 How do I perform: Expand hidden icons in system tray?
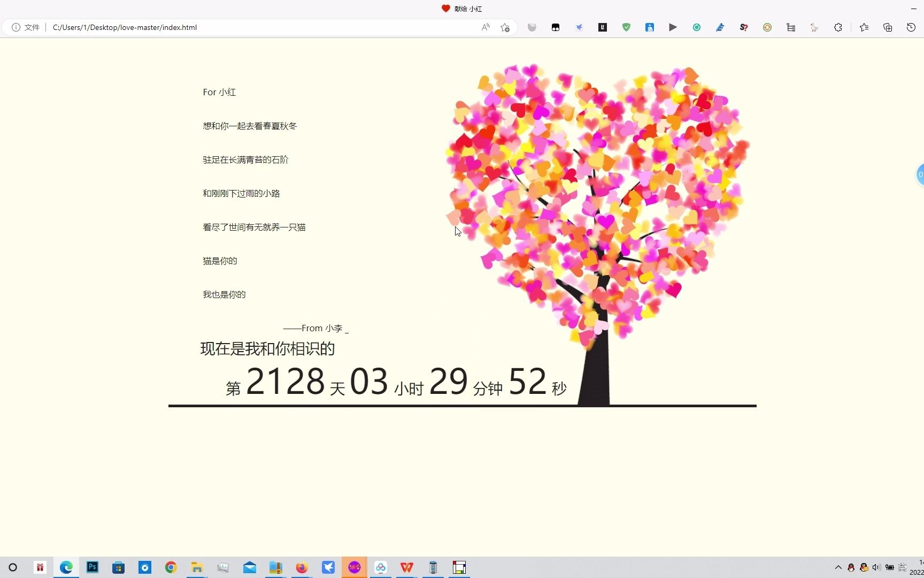point(838,567)
